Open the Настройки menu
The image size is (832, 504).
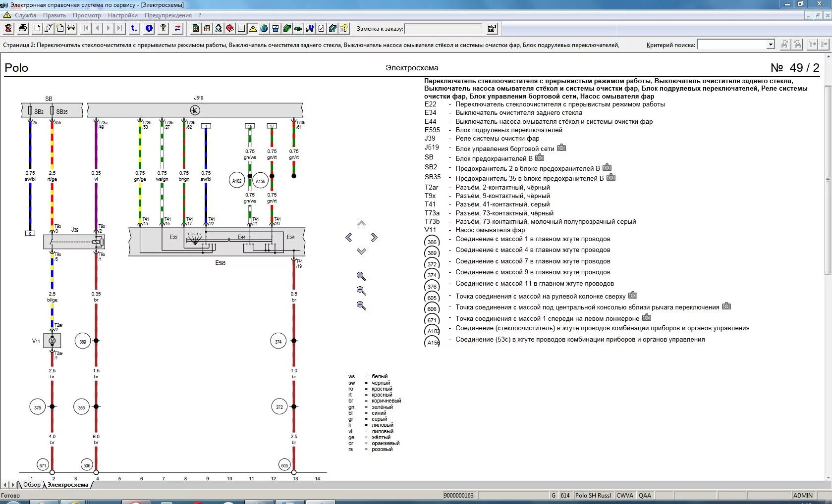pos(123,15)
